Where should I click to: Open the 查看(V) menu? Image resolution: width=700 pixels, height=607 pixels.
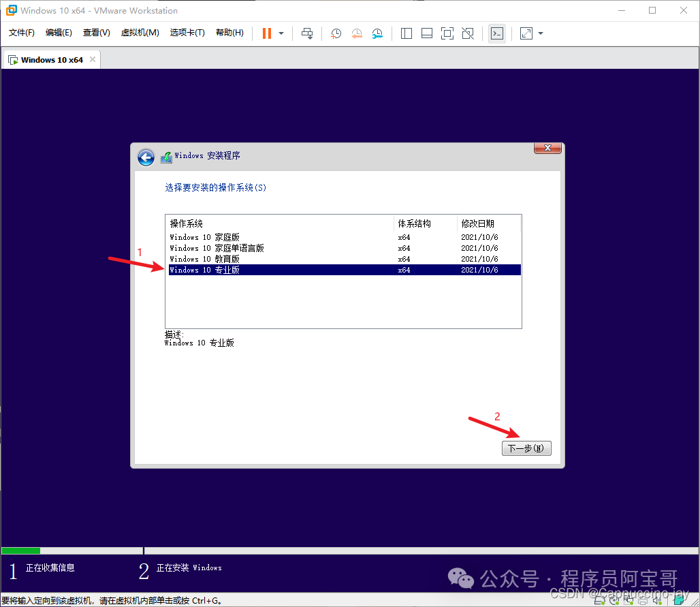coord(97,33)
